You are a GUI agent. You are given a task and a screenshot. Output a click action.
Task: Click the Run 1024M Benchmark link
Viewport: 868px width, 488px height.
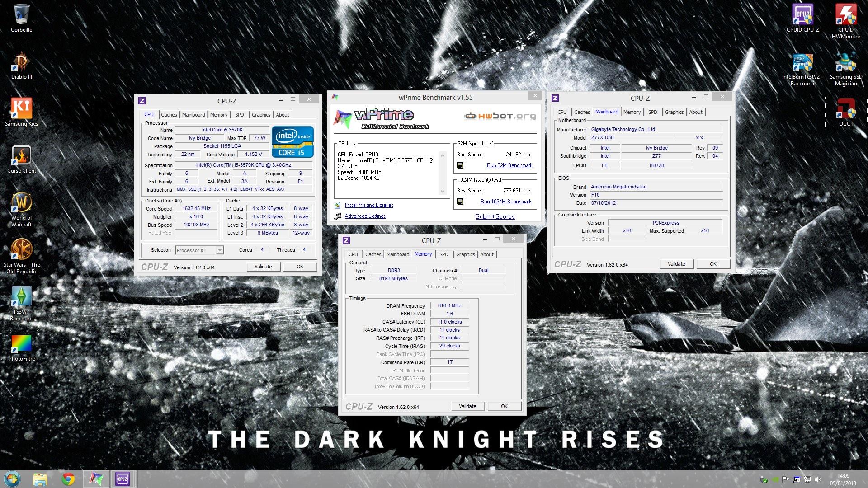point(506,202)
